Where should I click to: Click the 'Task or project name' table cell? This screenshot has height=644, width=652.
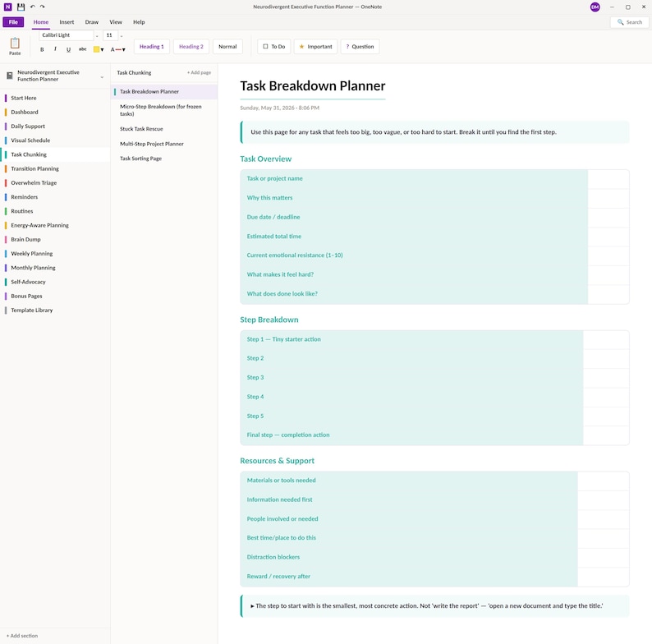coord(414,179)
